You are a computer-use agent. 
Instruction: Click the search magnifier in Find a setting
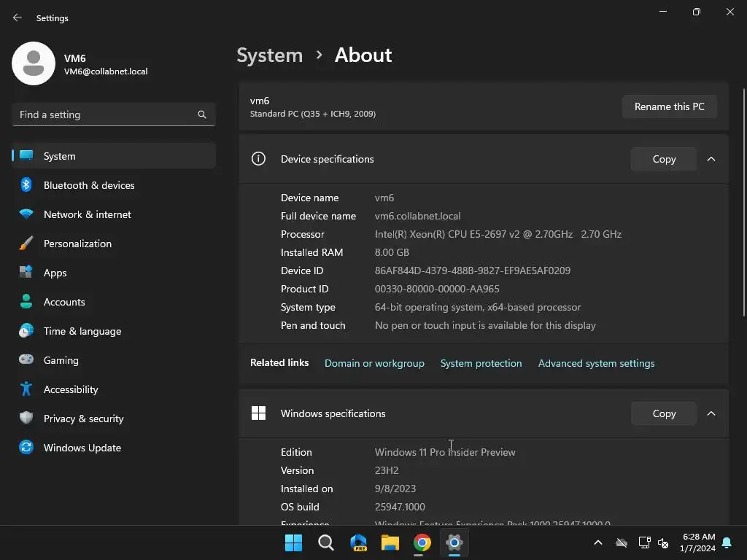pyautogui.click(x=202, y=114)
